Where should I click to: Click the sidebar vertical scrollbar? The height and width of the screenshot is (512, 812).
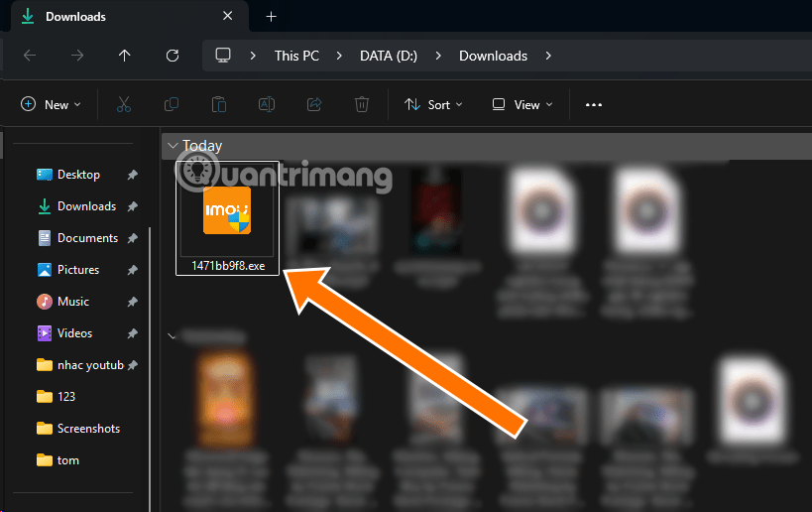pos(150,369)
